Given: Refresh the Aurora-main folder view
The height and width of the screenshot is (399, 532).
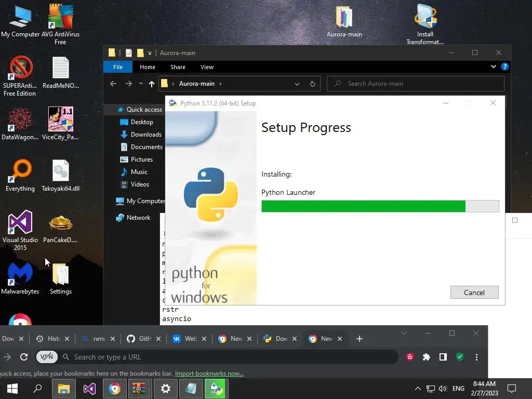Looking at the screenshot, I should tap(312, 84).
